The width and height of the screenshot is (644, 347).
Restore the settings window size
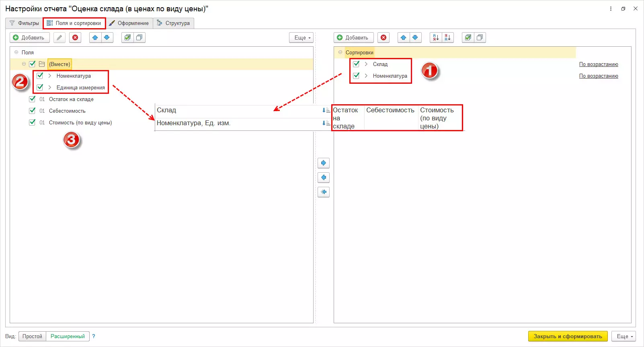coord(623,8)
